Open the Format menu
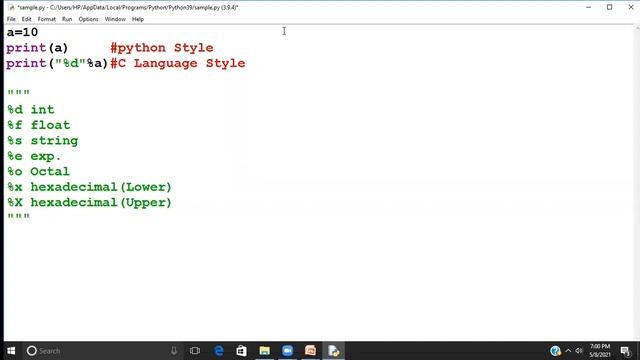The height and width of the screenshot is (360, 640). click(x=47, y=19)
